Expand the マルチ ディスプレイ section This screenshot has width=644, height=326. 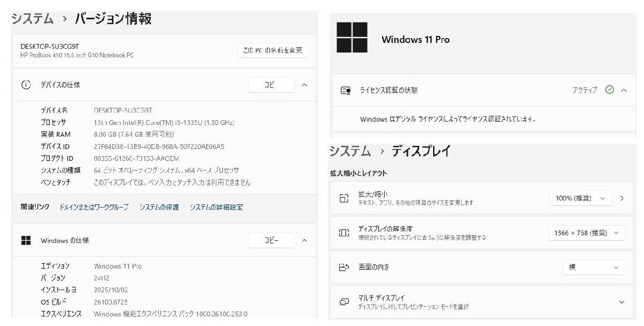point(621,302)
